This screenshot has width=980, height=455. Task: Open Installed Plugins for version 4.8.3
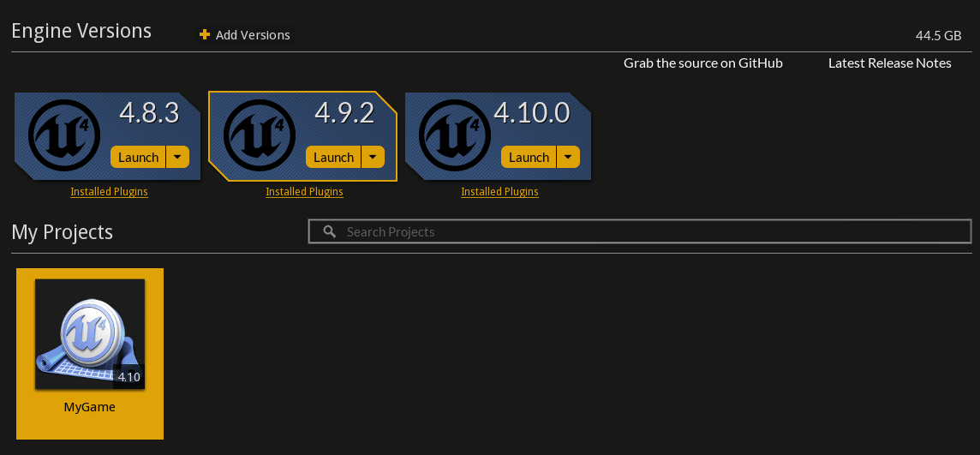tap(110, 191)
